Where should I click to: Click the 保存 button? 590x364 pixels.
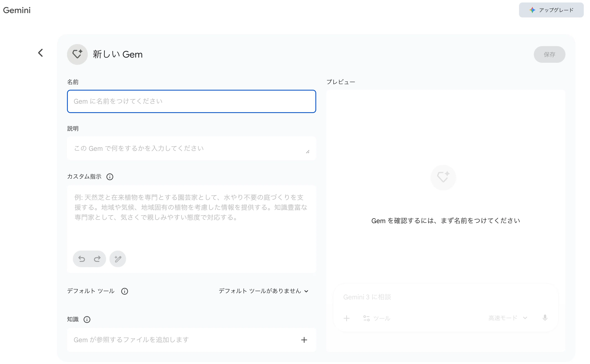coord(549,54)
